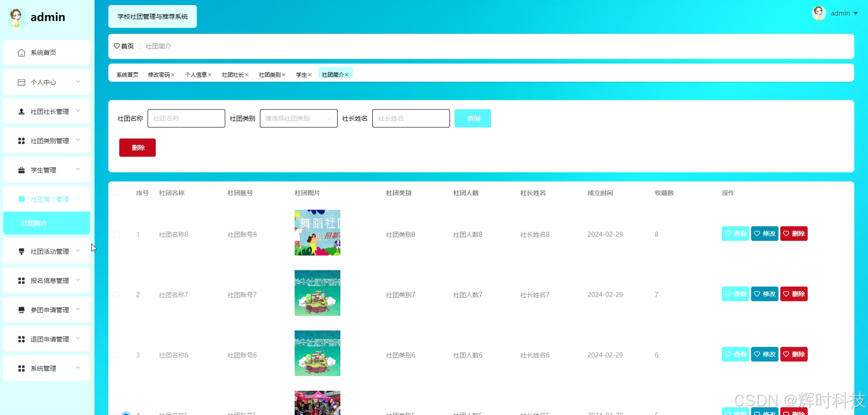Click the 参团申请管理 icon

(x=21, y=310)
